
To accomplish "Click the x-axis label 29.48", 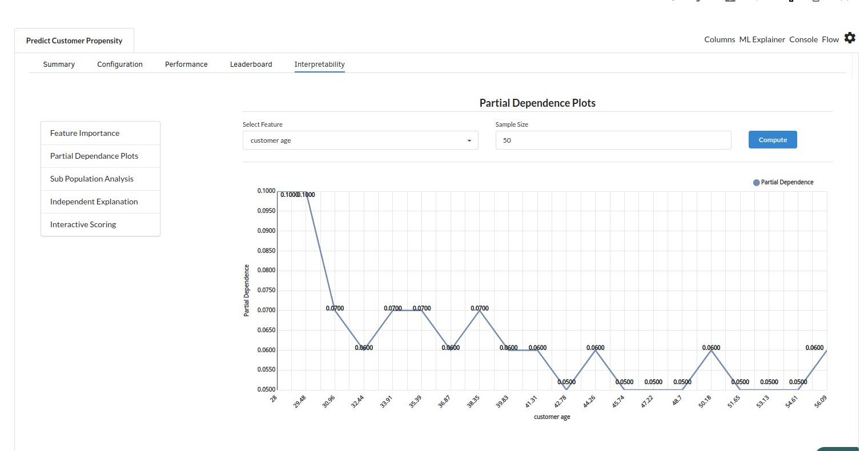I will point(300,401).
